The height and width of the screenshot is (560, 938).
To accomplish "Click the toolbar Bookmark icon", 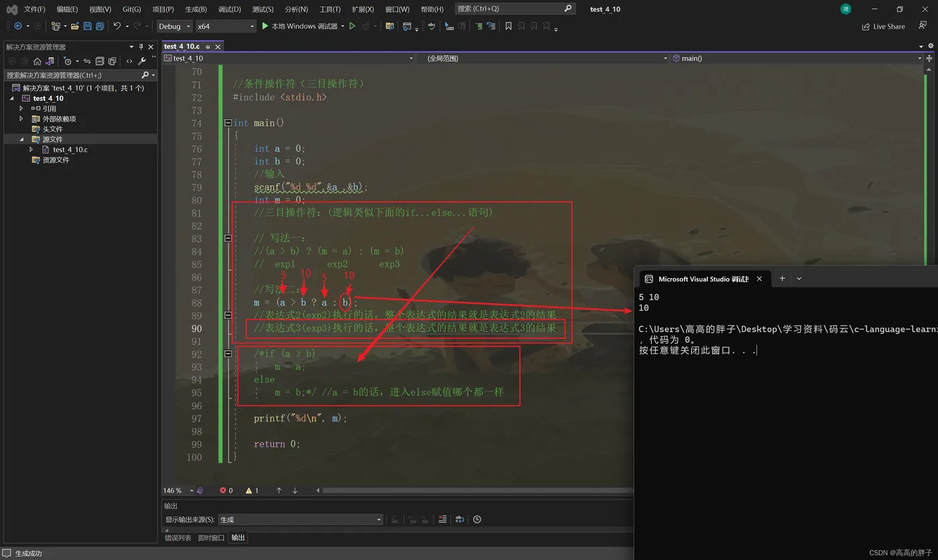I will tap(509, 26).
